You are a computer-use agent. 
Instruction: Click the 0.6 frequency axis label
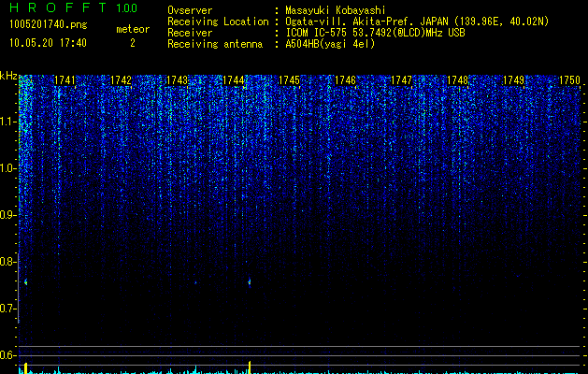pos(8,355)
